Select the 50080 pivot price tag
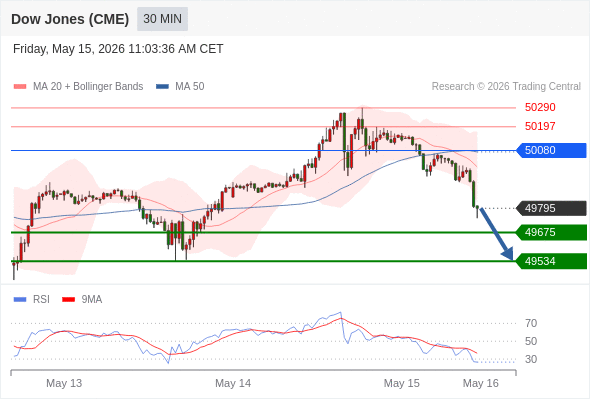590x400 pixels. coord(551,150)
